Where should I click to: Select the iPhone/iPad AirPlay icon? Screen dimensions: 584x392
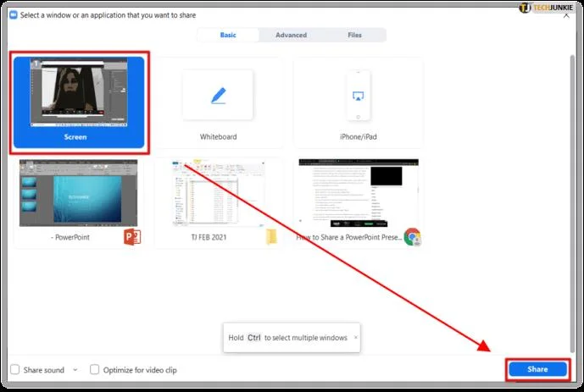(x=358, y=96)
